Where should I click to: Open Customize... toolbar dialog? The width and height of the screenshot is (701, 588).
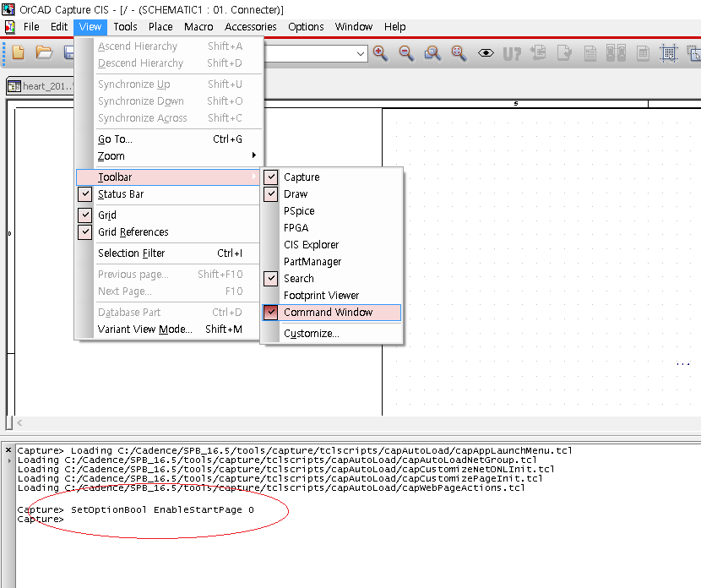(x=331, y=334)
